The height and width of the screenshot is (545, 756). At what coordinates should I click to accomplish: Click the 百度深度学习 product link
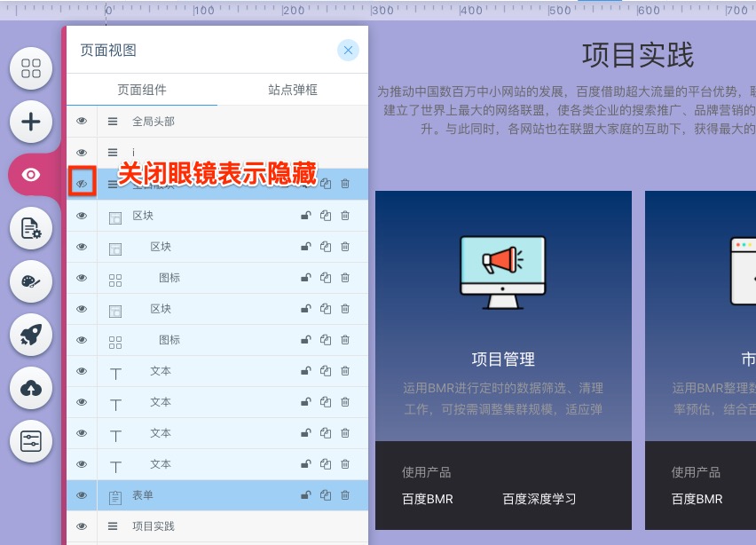click(x=539, y=499)
